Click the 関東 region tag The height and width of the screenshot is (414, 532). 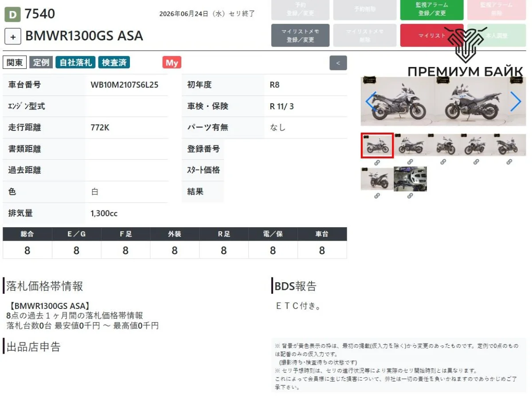(x=15, y=63)
